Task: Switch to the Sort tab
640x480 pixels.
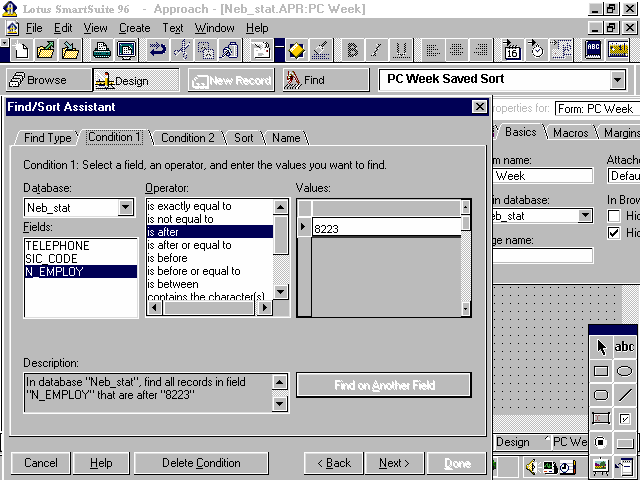Action: (x=244, y=138)
